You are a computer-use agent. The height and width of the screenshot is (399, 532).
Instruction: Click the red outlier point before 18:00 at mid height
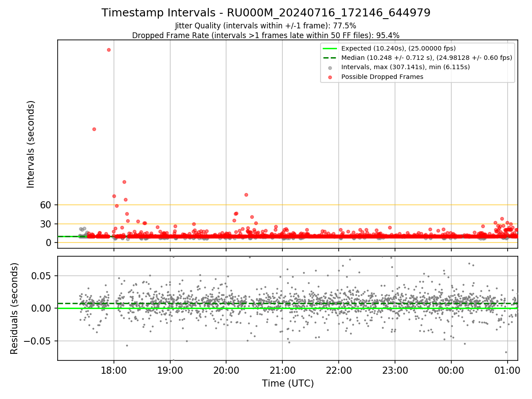[x=94, y=129]
